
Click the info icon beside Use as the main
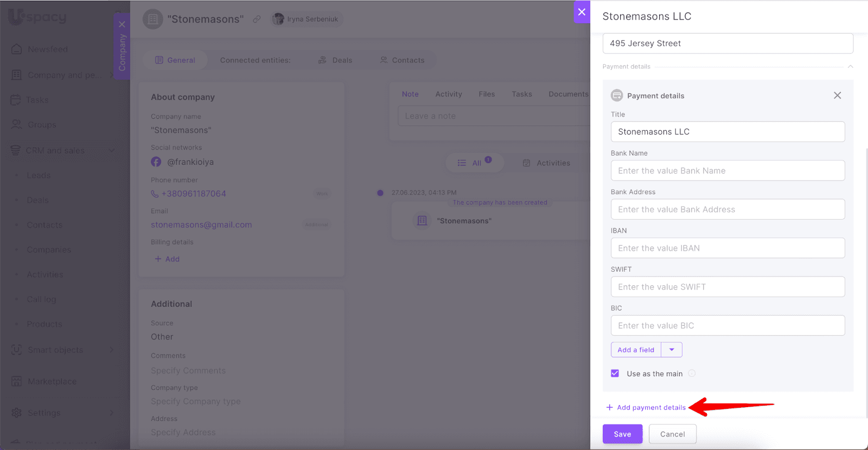click(x=692, y=374)
